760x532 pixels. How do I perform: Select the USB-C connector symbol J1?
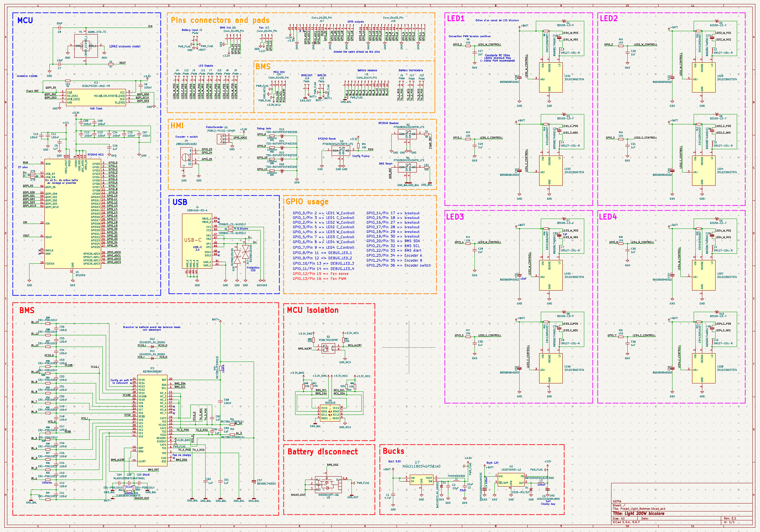[197, 240]
